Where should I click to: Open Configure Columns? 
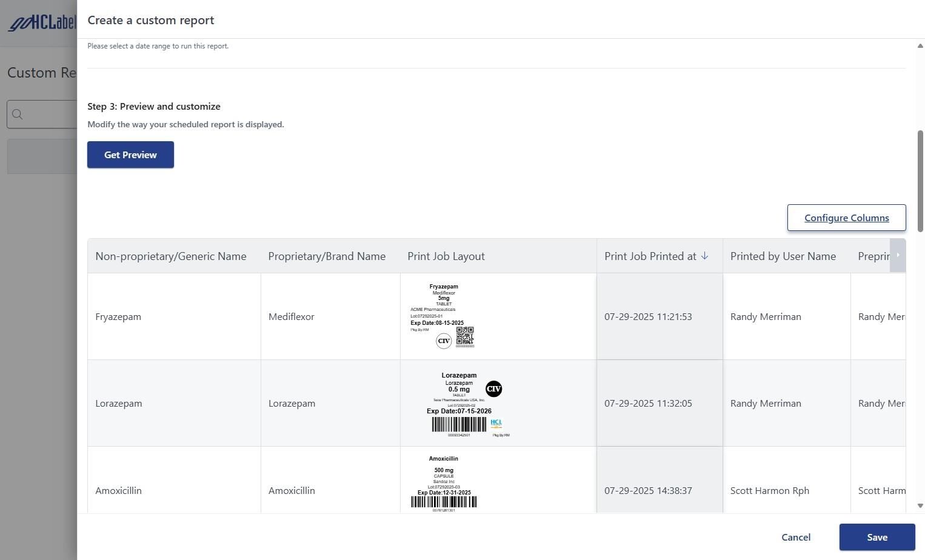click(x=846, y=218)
